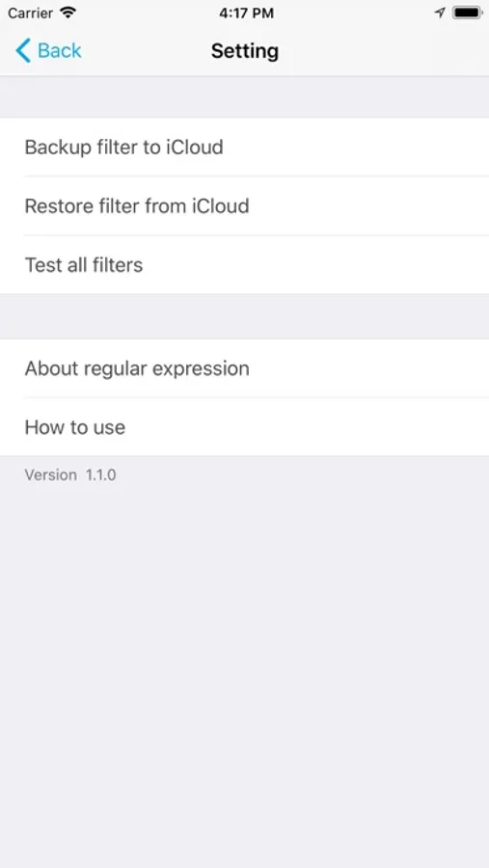Tap the blue back chevron arrow

tap(23, 51)
